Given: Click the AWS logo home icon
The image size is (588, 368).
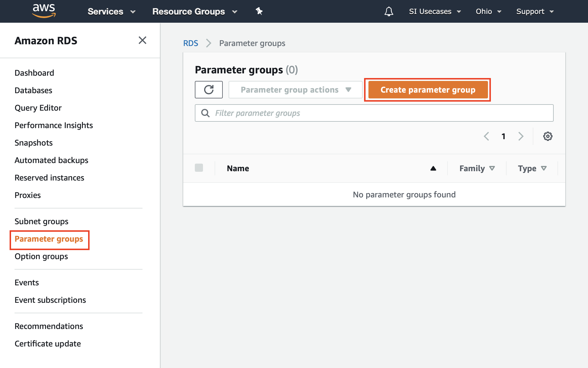Looking at the screenshot, I should (x=44, y=11).
